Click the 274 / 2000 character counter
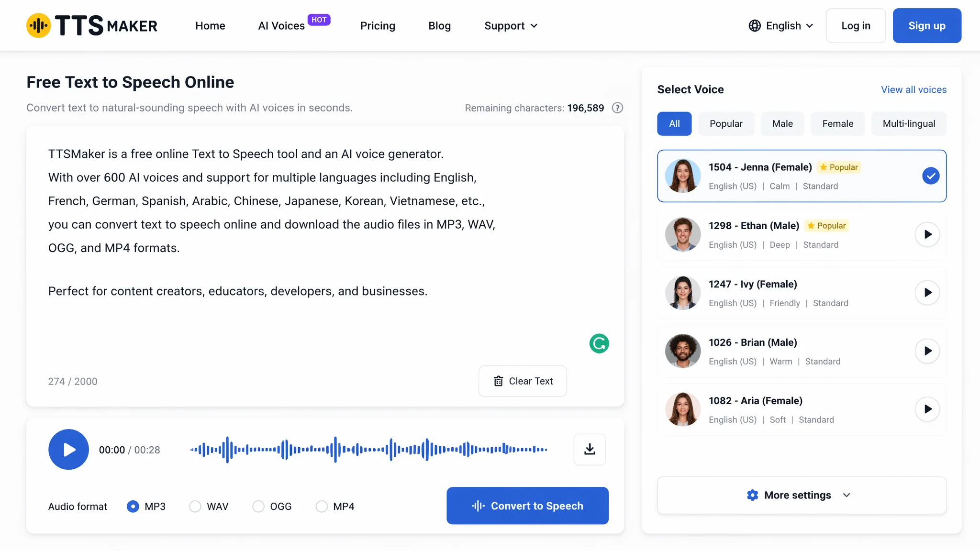980x551 pixels. pyautogui.click(x=73, y=382)
